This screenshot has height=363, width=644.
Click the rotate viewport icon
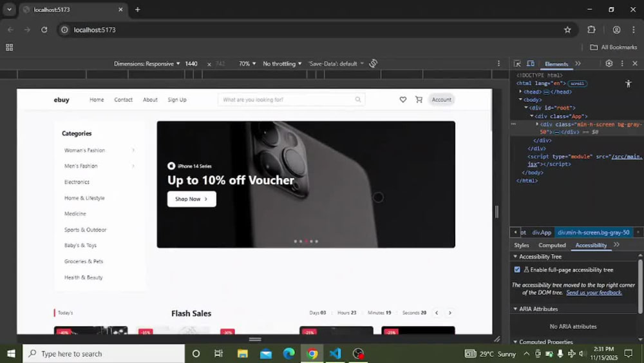coord(373,63)
